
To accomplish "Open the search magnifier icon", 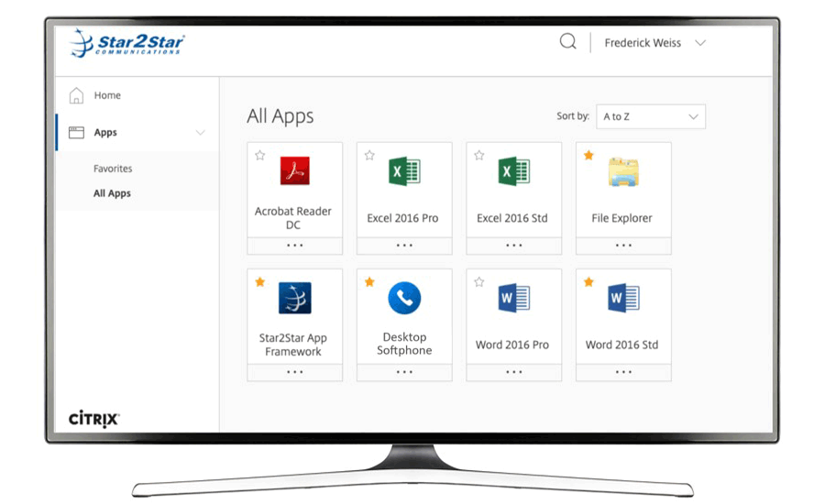I will coord(567,41).
